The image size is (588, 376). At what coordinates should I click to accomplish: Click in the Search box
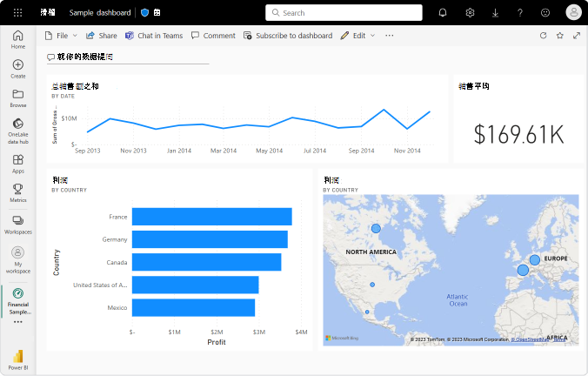click(344, 13)
